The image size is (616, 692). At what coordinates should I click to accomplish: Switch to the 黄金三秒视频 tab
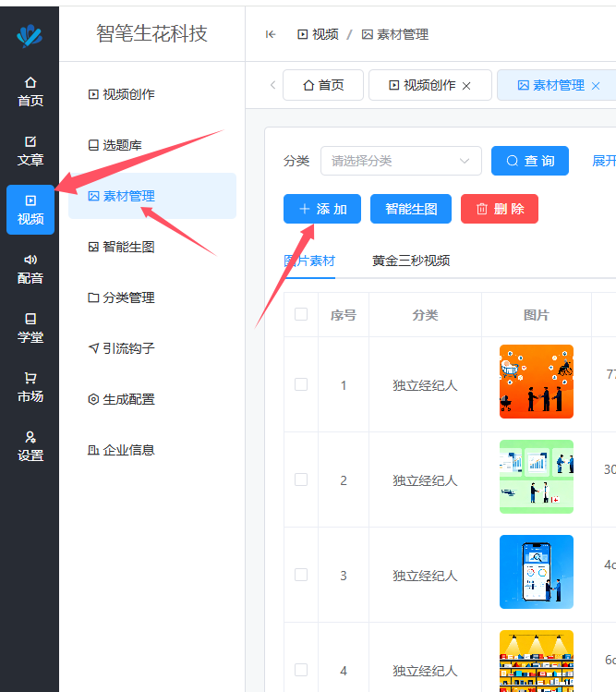coord(411,261)
